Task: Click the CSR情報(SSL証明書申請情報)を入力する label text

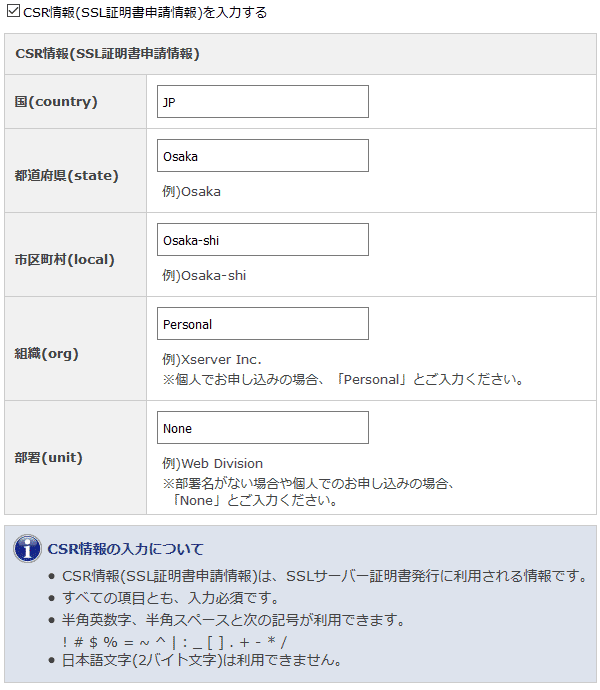Action: 145,12
